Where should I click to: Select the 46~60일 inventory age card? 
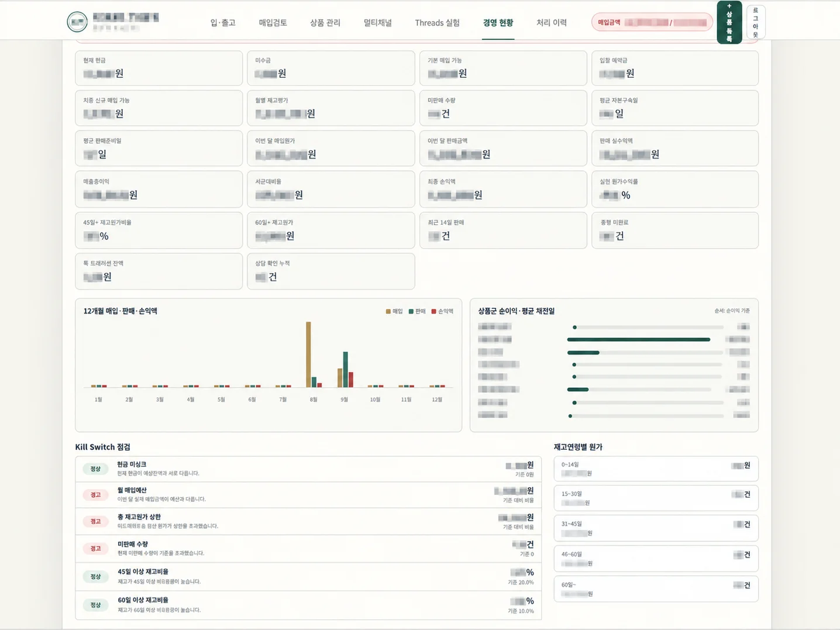[656, 559]
